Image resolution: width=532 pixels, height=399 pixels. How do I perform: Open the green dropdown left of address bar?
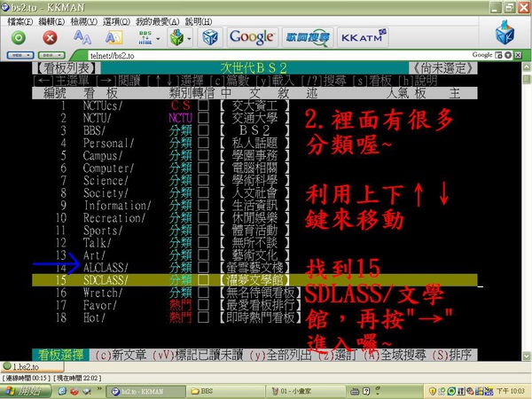[x=51, y=55]
